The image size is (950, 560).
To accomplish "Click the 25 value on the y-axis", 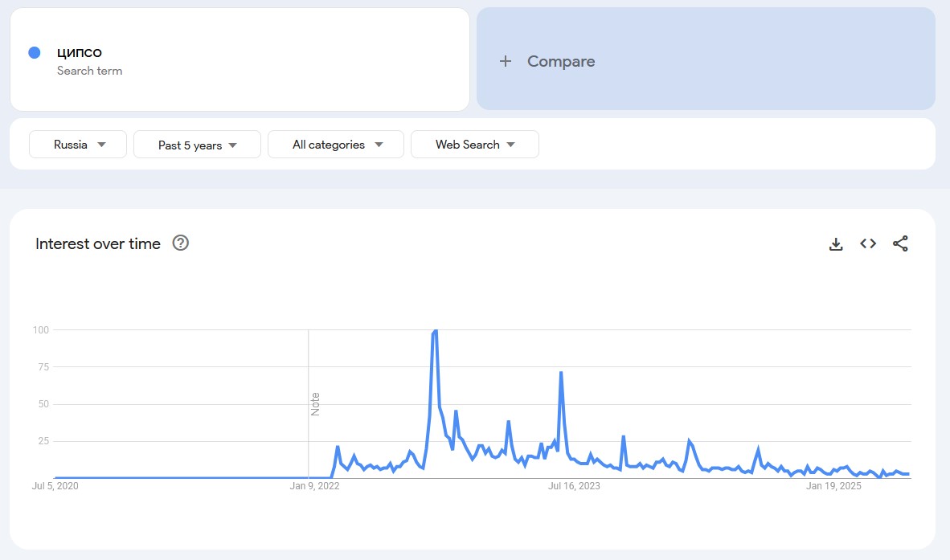I will [x=43, y=441].
